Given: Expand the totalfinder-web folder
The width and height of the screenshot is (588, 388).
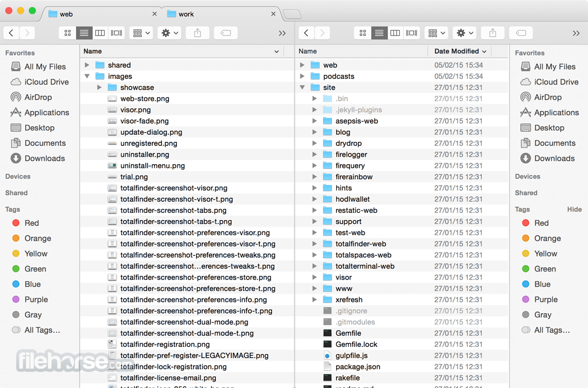Looking at the screenshot, I should [315, 244].
